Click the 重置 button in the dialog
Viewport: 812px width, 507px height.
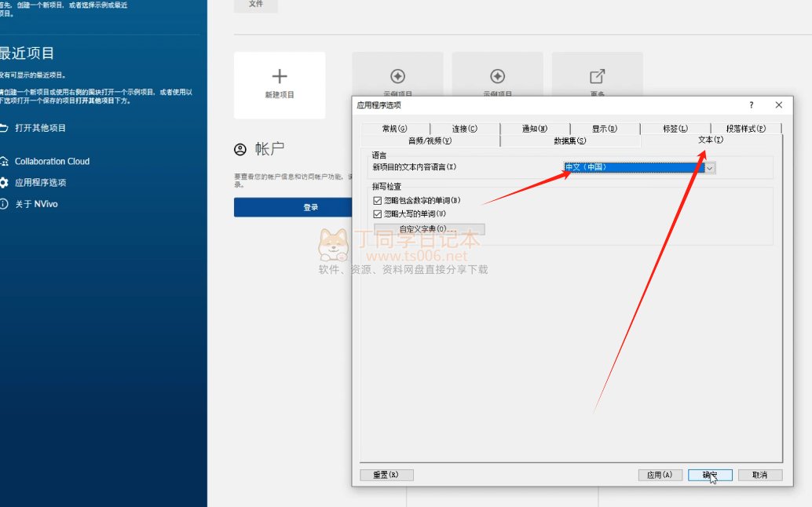tap(386, 475)
